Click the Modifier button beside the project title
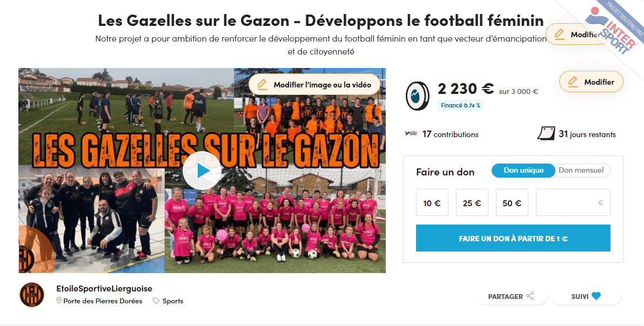The image size is (644, 326). tap(577, 35)
